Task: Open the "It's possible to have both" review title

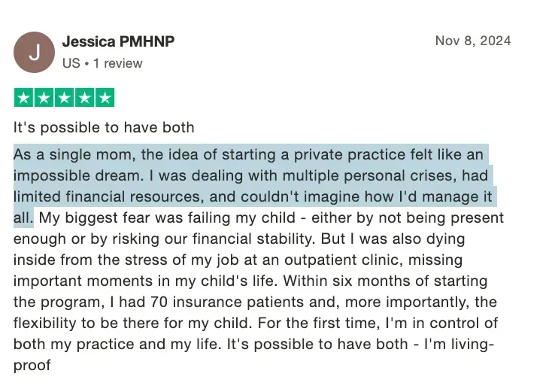Action: click(x=104, y=127)
